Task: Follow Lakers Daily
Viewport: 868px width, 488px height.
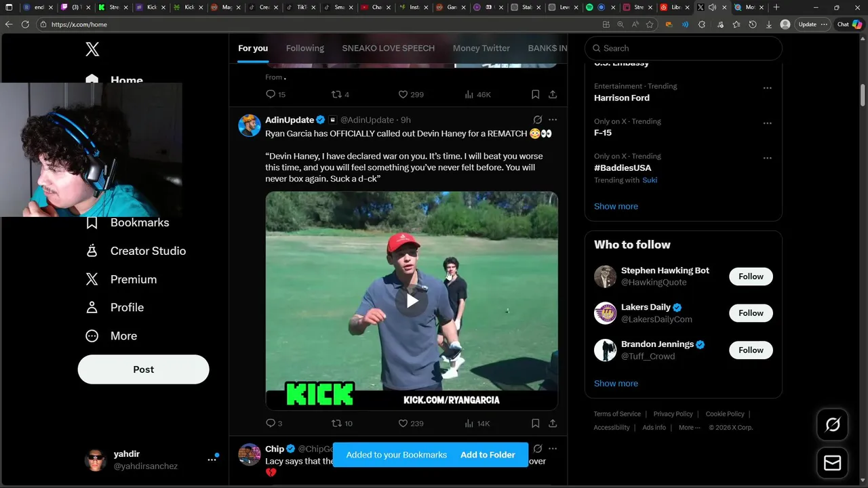Action: coord(751,313)
